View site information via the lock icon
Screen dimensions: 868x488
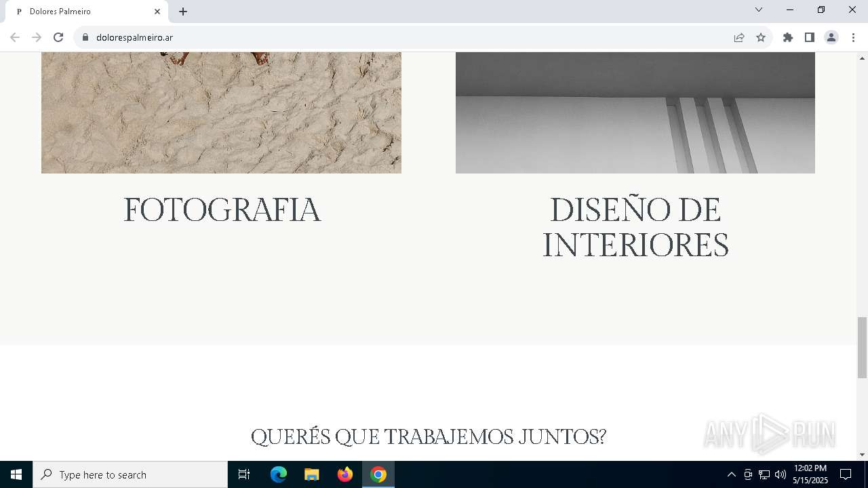pyautogui.click(x=85, y=37)
